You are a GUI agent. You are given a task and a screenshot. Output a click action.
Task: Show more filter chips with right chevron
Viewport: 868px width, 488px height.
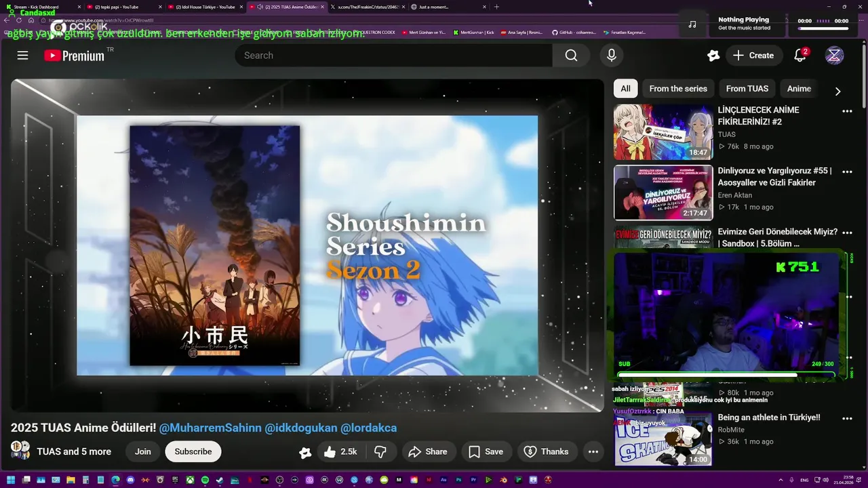(x=837, y=91)
